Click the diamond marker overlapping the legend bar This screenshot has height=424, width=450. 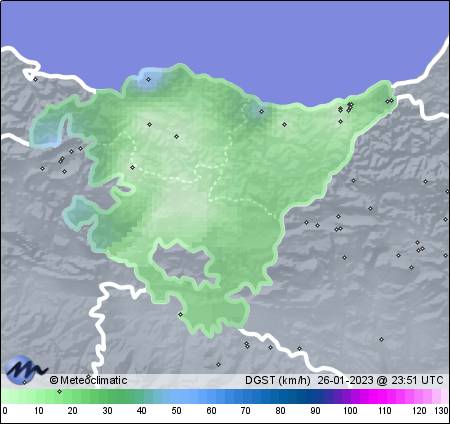(59, 391)
